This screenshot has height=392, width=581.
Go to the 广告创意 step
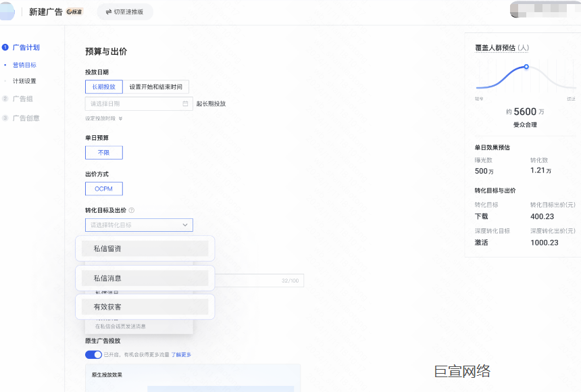pos(26,118)
